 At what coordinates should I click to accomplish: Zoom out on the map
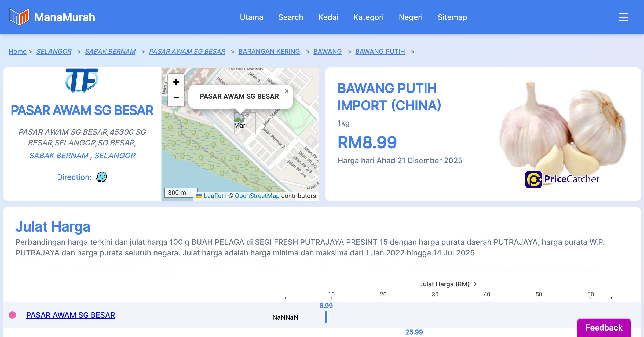pyautogui.click(x=176, y=98)
